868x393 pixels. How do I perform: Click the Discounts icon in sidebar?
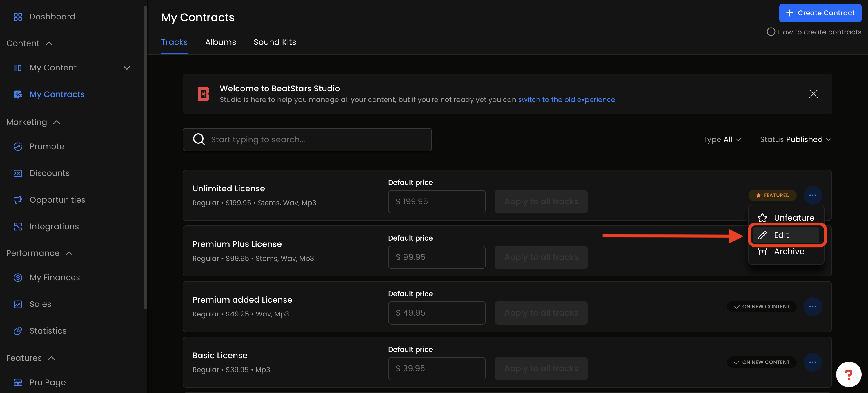click(x=18, y=173)
